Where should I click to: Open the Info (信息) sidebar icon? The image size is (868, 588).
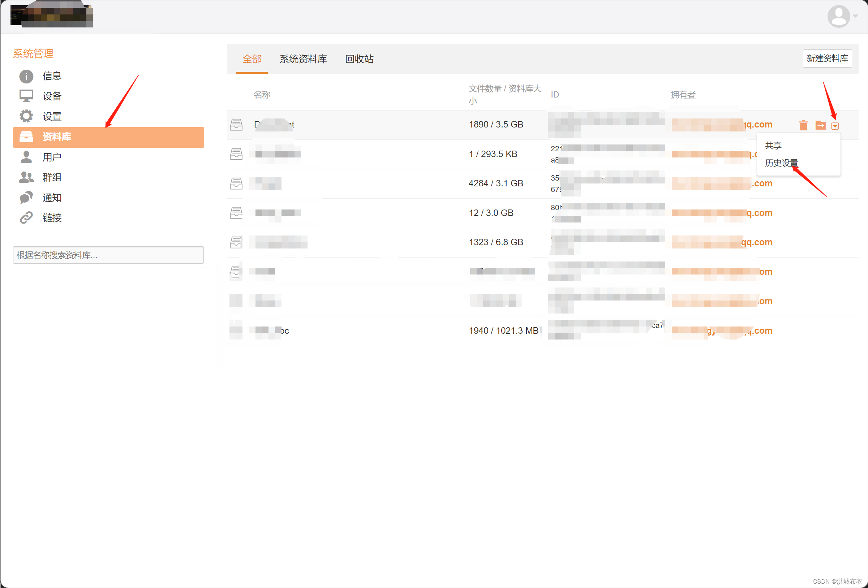26,76
